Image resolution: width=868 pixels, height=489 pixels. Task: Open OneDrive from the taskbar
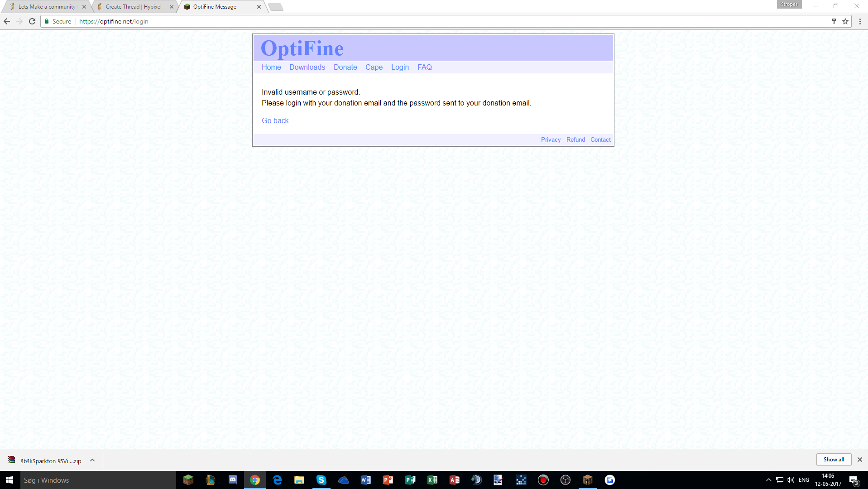click(x=344, y=480)
